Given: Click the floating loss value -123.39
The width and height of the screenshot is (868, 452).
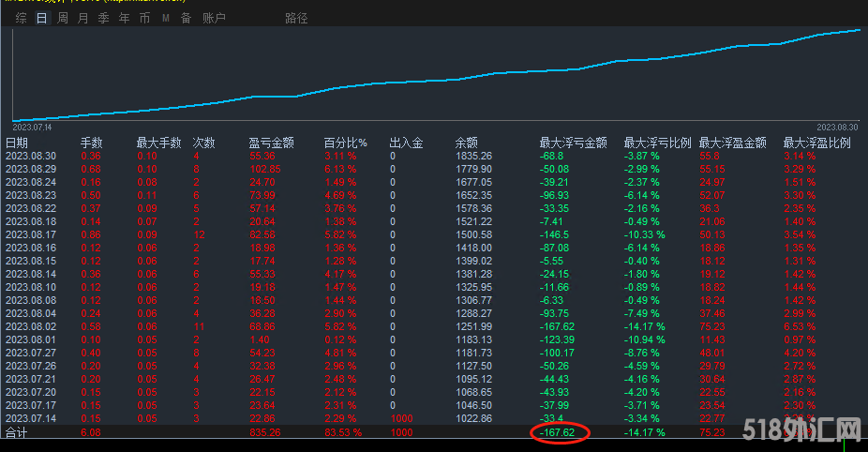Looking at the screenshot, I should 558,339.
